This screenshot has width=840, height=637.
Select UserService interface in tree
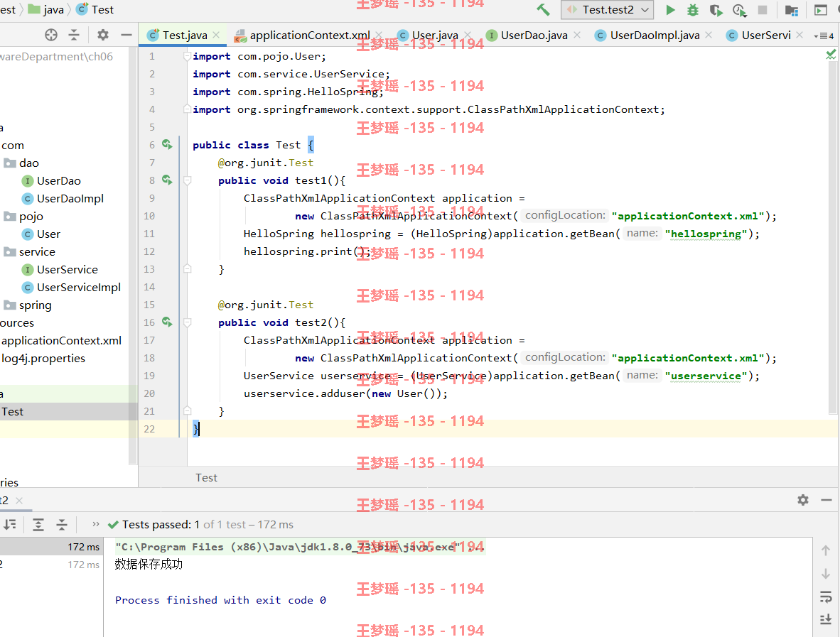[x=60, y=270]
